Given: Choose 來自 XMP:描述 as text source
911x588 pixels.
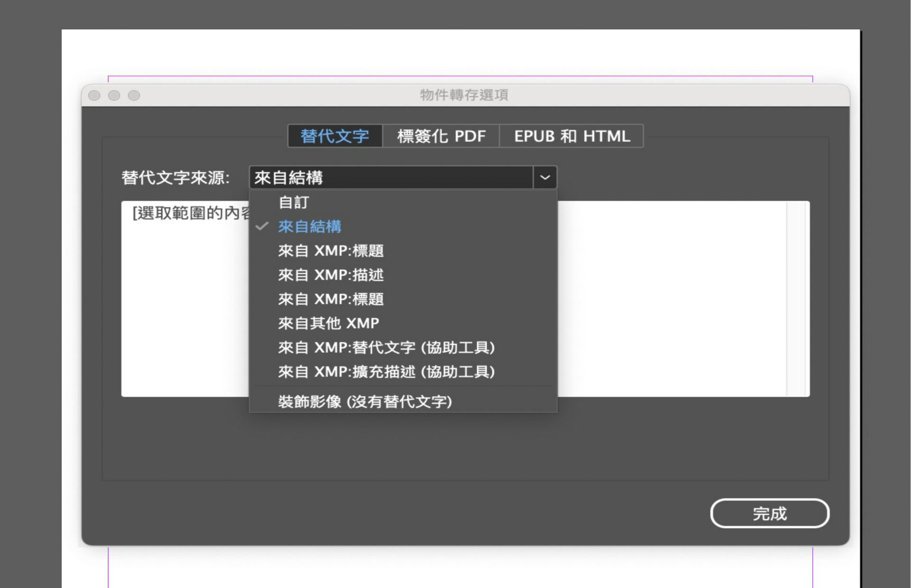Looking at the screenshot, I should point(331,275).
